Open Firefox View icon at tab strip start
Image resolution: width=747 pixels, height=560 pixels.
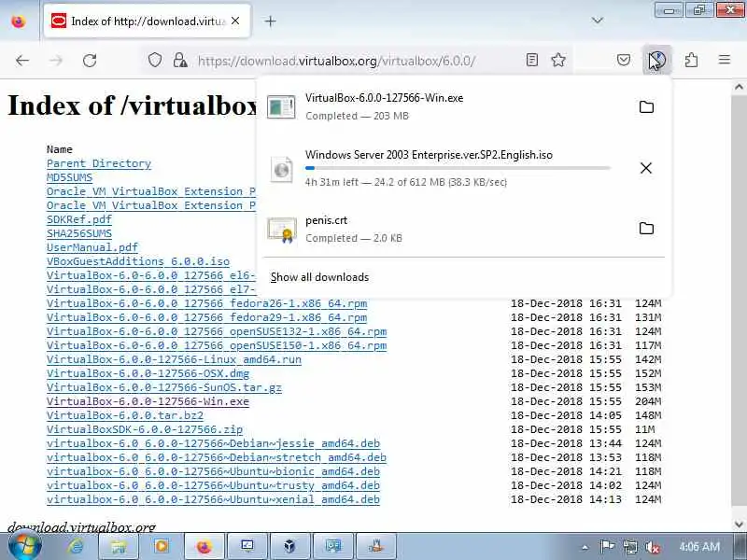[19, 21]
